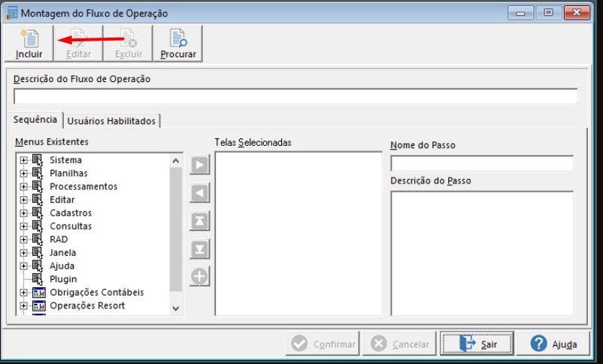Click the RAD menu icon
This screenshot has height=364, width=603.
38,239
